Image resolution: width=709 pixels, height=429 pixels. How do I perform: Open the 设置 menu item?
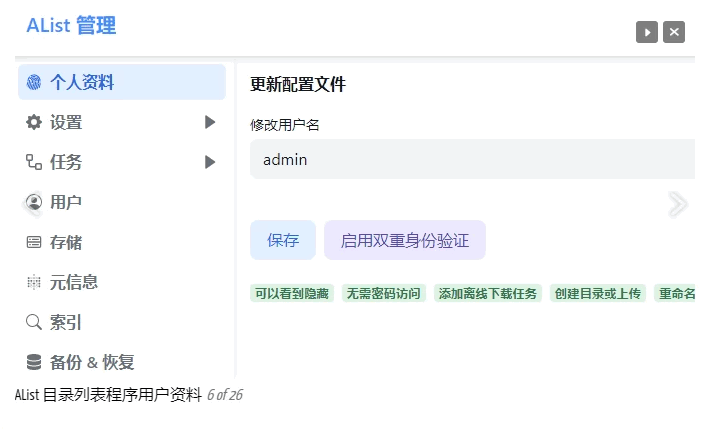122,122
